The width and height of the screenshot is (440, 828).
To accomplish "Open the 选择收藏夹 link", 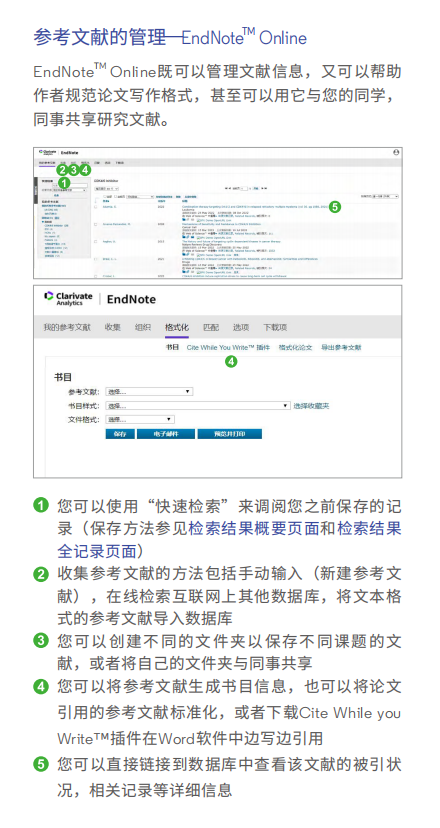I will (312, 406).
